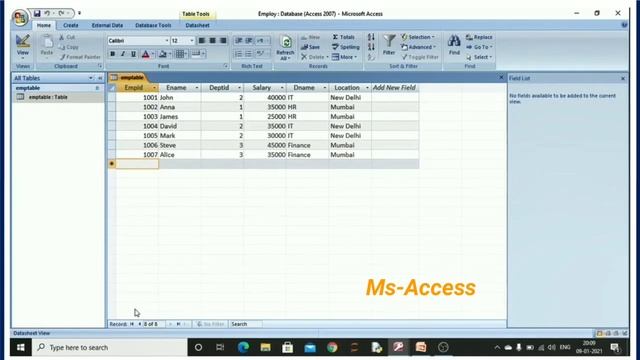
Task: Click the Format Painter tool
Action: click(x=80, y=57)
